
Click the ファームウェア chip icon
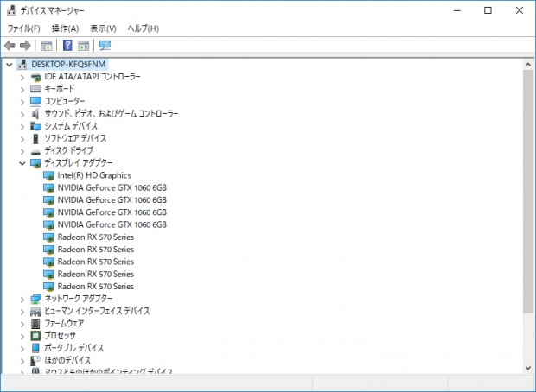(35, 324)
